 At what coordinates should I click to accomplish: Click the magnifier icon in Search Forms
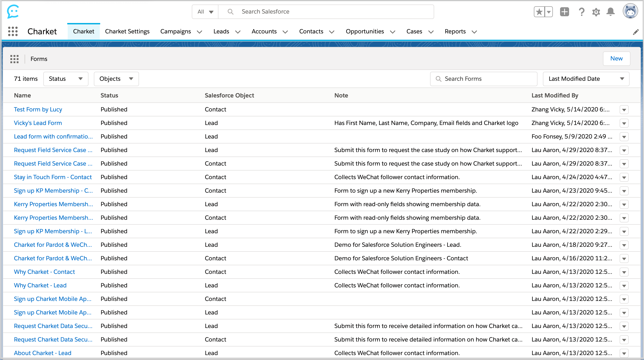tap(438, 79)
